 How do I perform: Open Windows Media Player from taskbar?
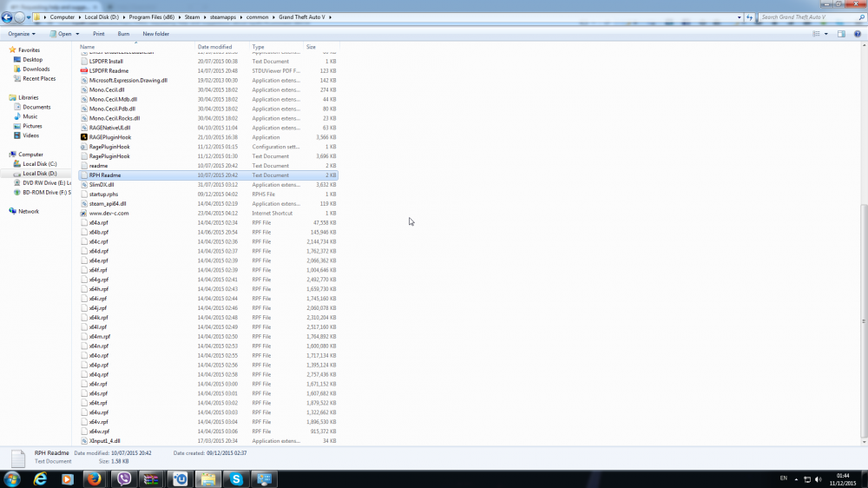(x=67, y=479)
